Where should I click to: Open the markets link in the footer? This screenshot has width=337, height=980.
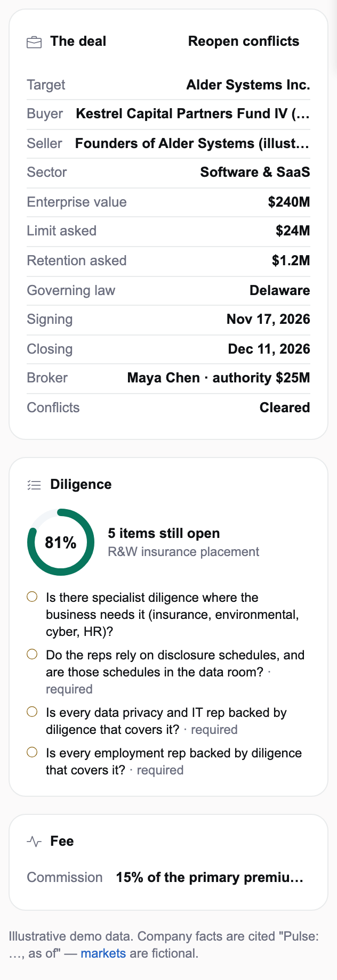[x=103, y=953]
